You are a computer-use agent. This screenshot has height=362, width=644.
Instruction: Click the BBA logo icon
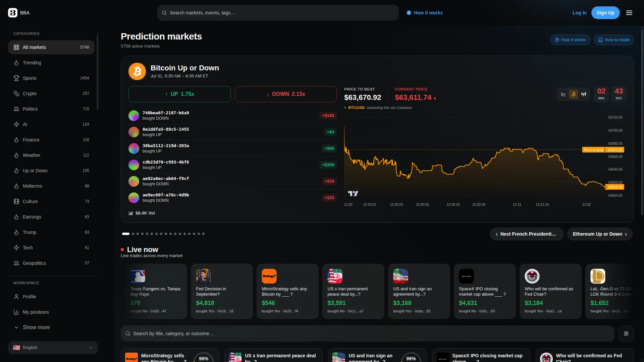13,13
